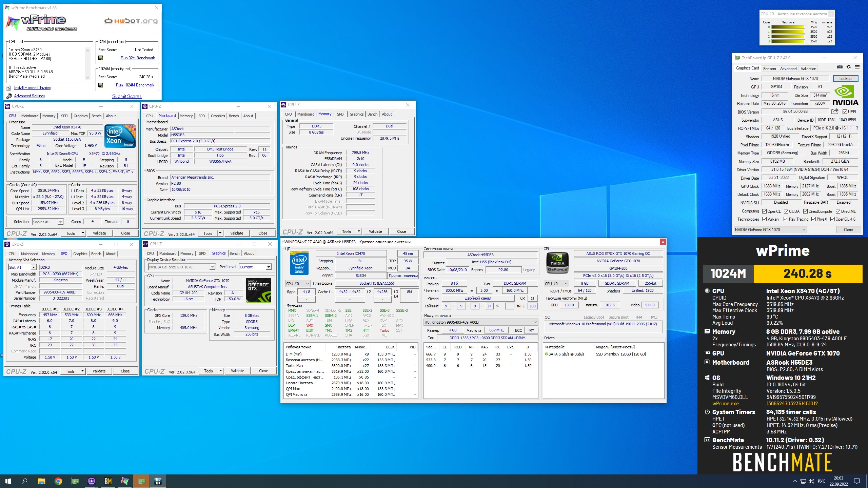Take a screenshot with GPU-Z camera icon

coord(840,67)
